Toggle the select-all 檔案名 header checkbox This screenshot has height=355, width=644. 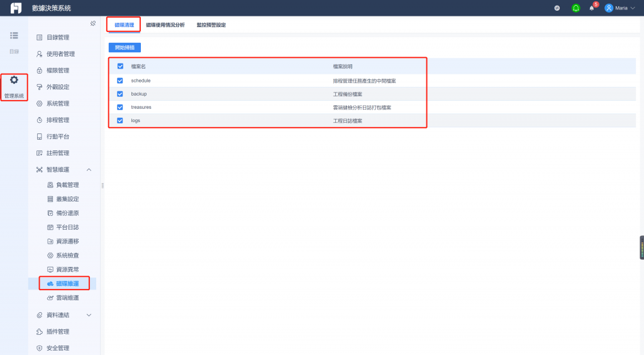tap(120, 66)
